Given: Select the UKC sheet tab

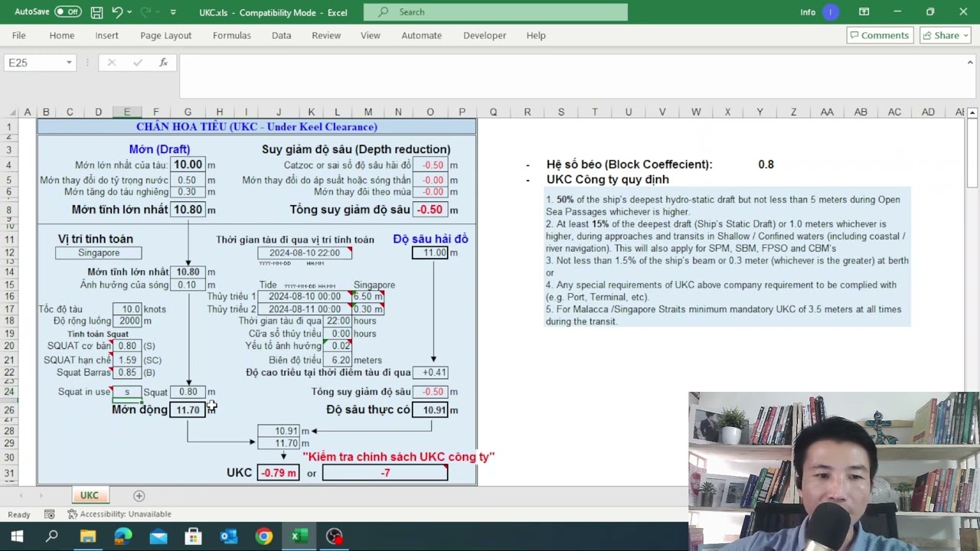Looking at the screenshot, I should tap(90, 496).
